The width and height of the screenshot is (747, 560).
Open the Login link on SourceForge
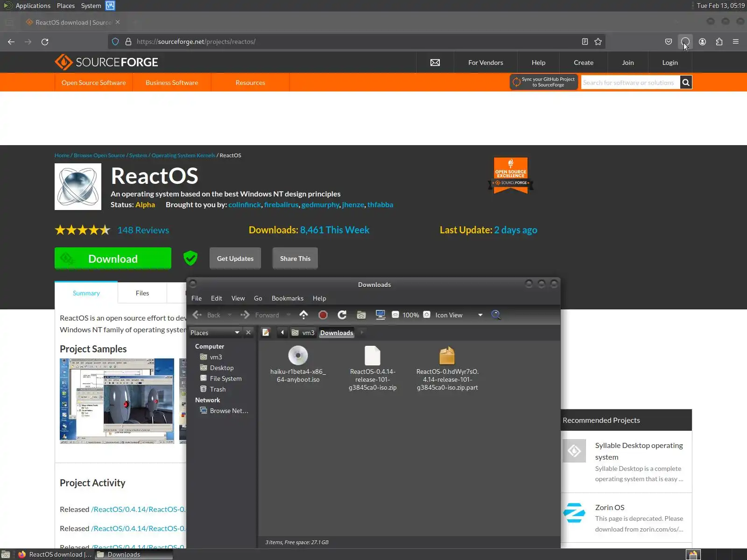tap(670, 63)
